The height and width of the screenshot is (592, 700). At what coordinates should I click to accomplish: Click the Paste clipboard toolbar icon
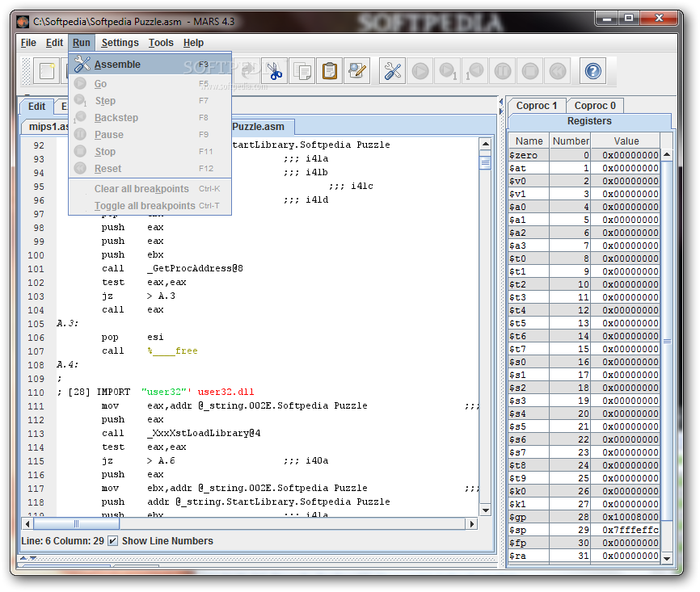pyautogui.click(x=330, y=71)
